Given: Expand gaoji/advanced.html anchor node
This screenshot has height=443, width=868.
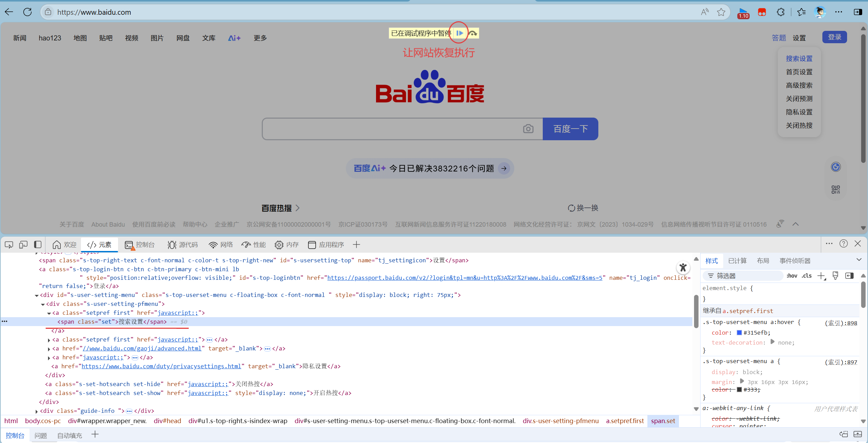Looking at the screenshot, I should (x=49, y=349).
